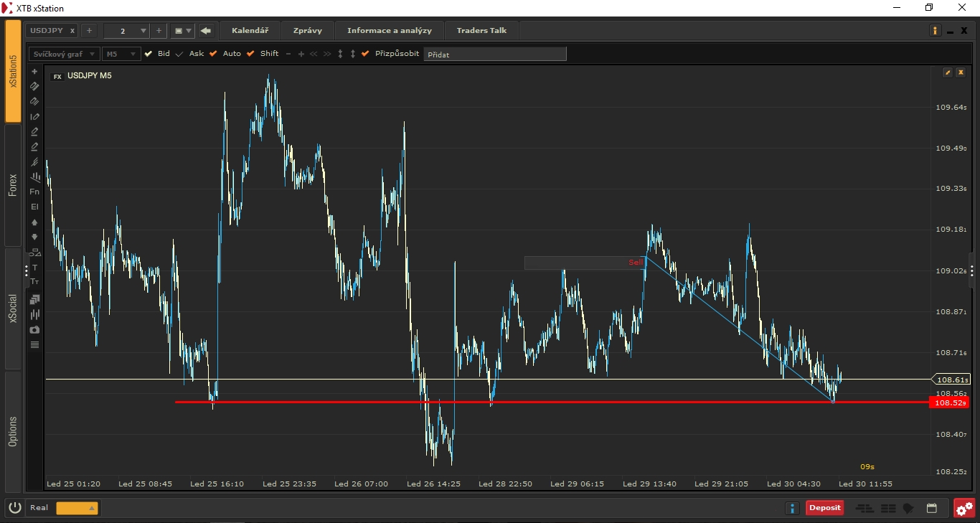Open the account selector dropdown next to Real
The height and width of the screenshot is (523, 980).
tap(77, 508)
